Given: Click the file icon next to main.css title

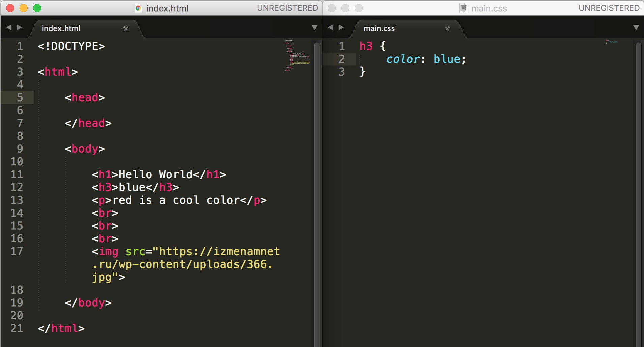Looking at the screenshot, I should (x=463, y=8).
